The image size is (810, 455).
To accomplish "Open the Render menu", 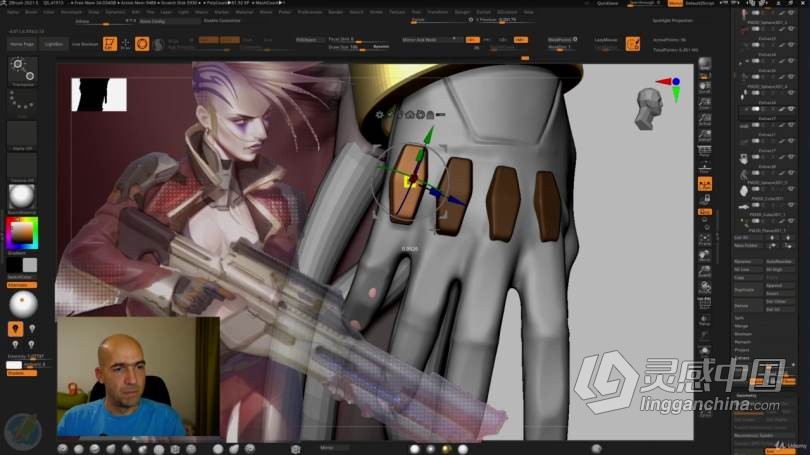I will [335, 12].
